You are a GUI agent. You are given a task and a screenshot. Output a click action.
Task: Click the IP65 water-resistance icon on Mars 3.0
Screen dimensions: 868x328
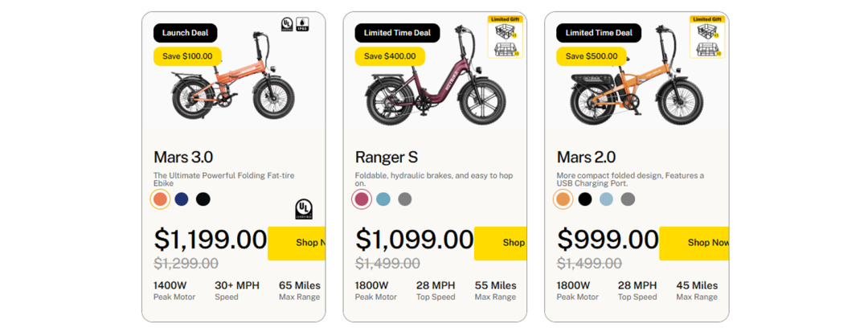tap(301, 24)
